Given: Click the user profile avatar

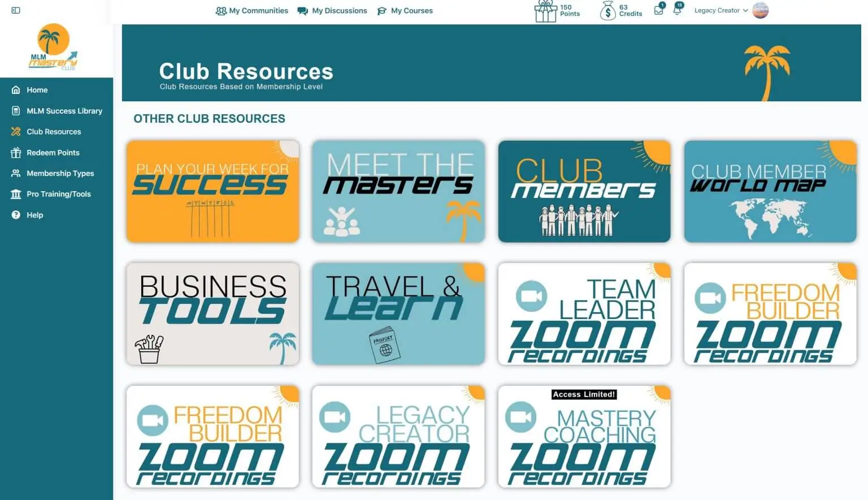Looking at the screenshot, I should pyautogui.click(x=761, y=10).
